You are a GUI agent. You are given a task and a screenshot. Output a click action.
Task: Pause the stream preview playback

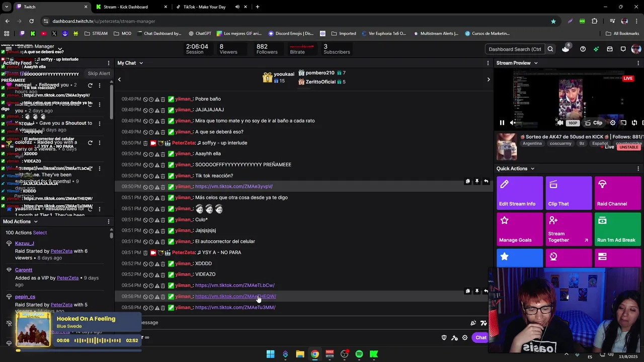[x=502, y=123]
